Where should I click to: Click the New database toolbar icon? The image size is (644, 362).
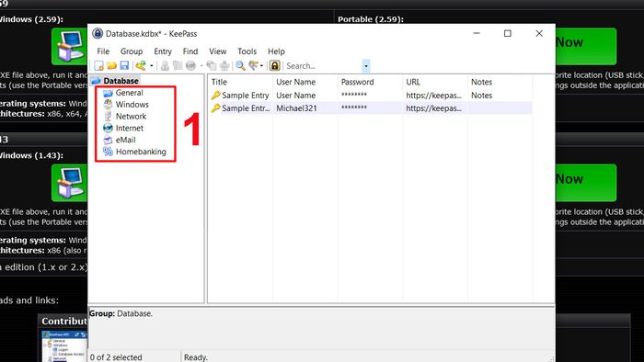[x=98, y=65]
